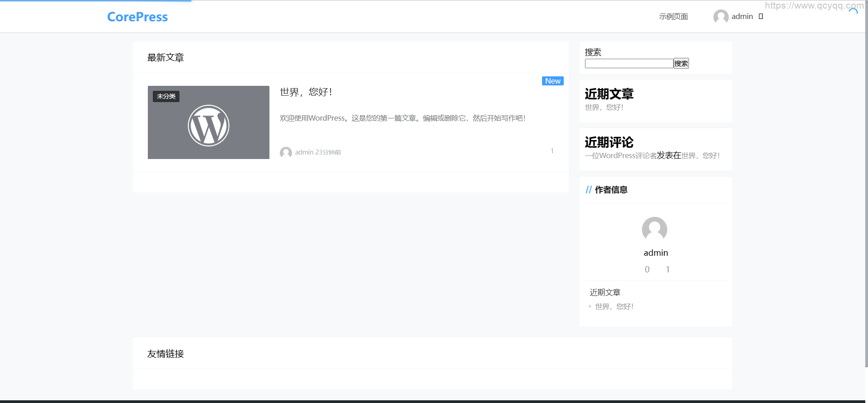
Task: Click the small author avatar under the post
Action: [286, 153]
